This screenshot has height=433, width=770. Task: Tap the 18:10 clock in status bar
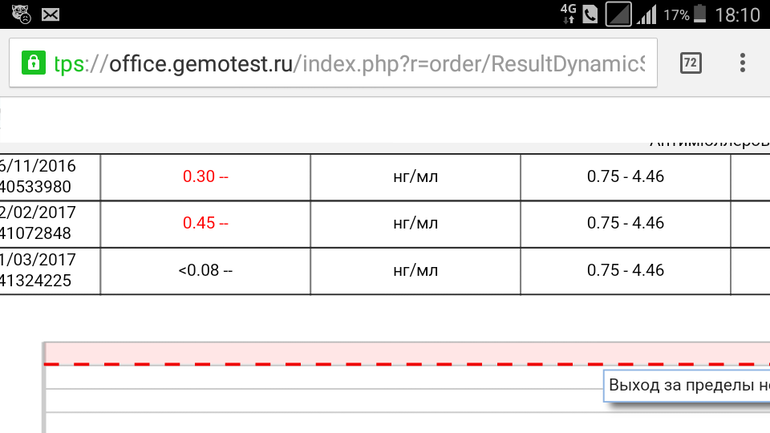738,15
